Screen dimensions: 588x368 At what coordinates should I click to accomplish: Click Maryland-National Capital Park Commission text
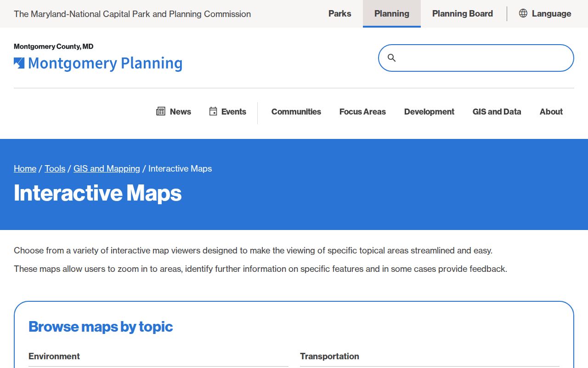click(x=132, y=14)
